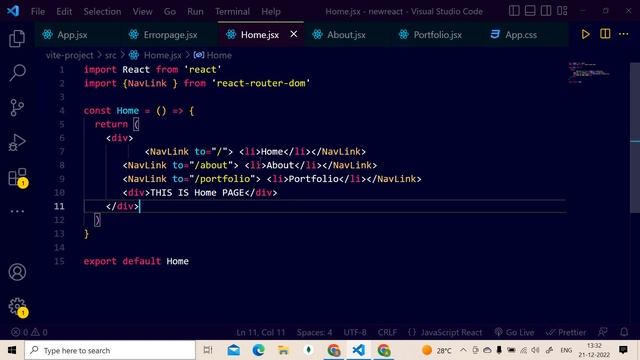Toggle the secondary side bar layout icon
This screenshot has width=640, height=360.
click(546, 11)
